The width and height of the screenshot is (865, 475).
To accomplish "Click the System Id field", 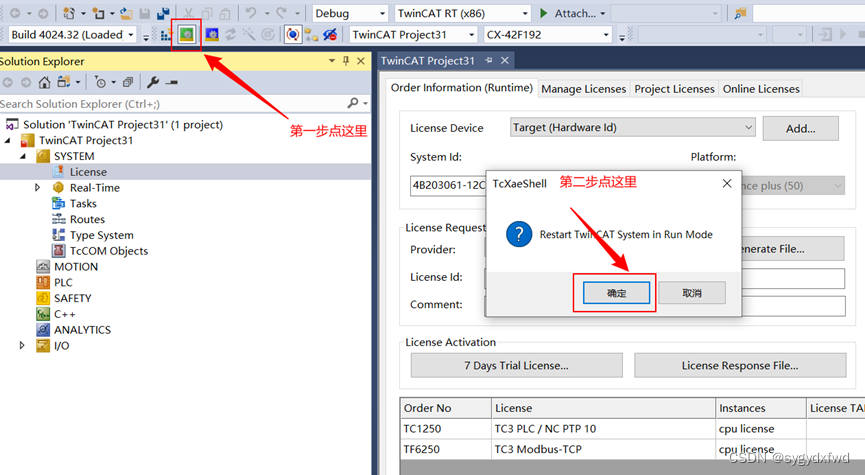I will [x=448, y=185].
